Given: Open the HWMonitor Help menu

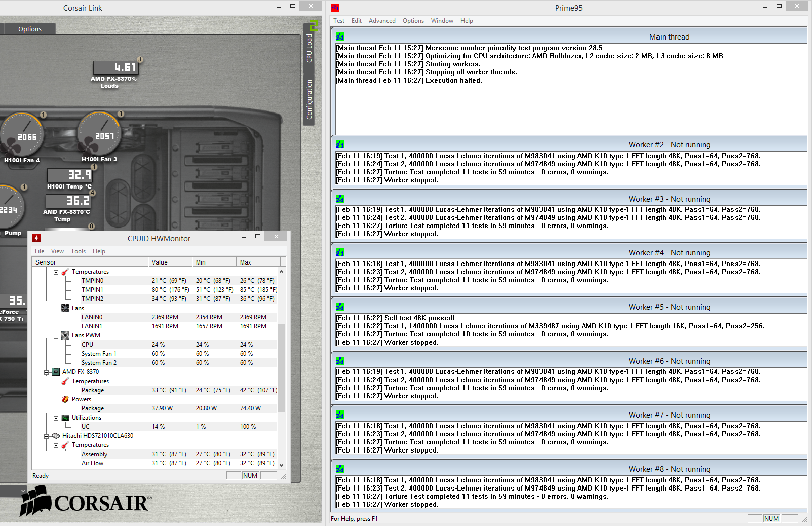Looking at the screenshot, I should (99, 251).
